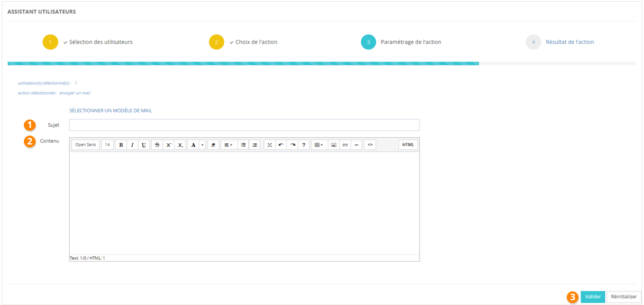
Task: Apply strikethrough formatting
Action: [157, 144]
